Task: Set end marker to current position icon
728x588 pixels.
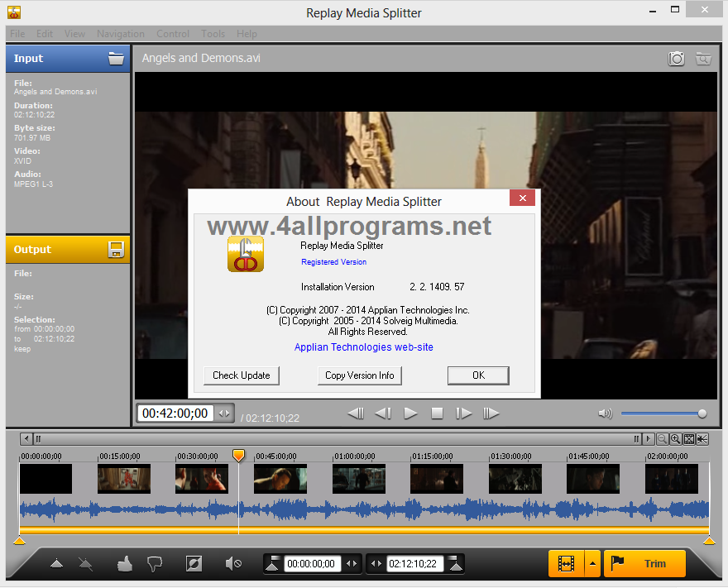Action: tap(456, 563)
